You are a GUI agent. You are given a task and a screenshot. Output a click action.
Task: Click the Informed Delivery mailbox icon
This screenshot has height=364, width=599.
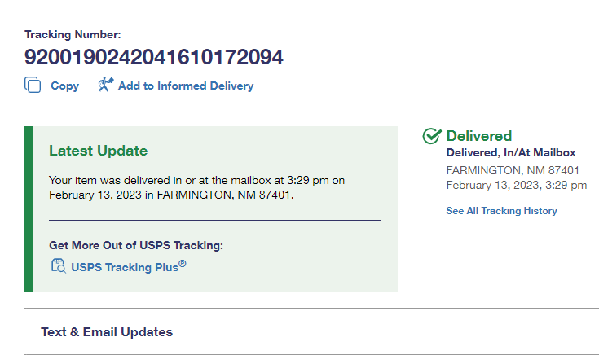[x=105, y=85]
